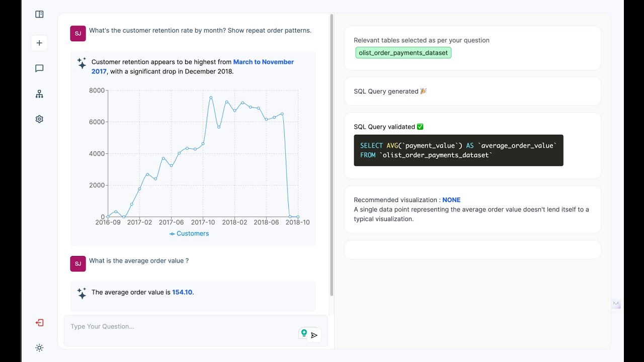Toggle the Customers series in chart legend
This screenshot has height=362, width=644.
[x=189, y=234]
